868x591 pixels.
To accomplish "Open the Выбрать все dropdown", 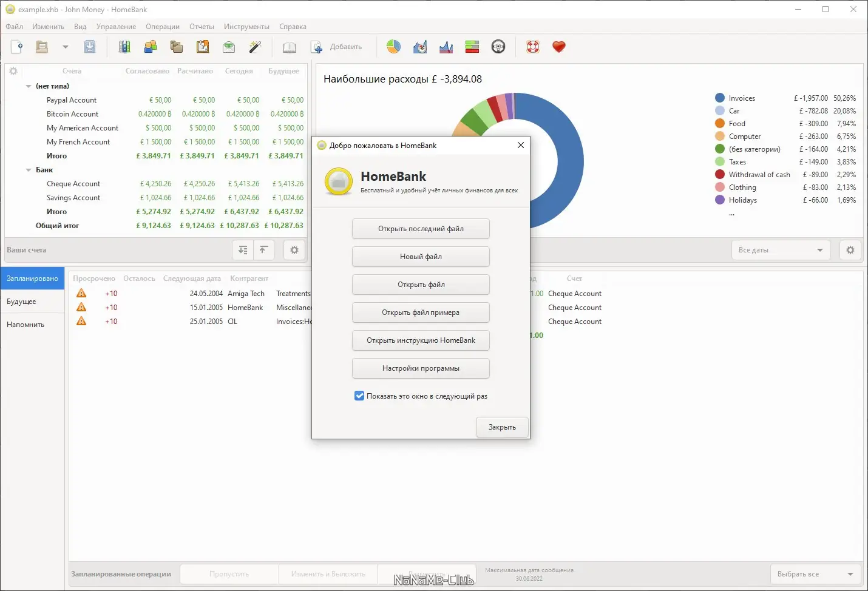I will (x=816, y=574).
